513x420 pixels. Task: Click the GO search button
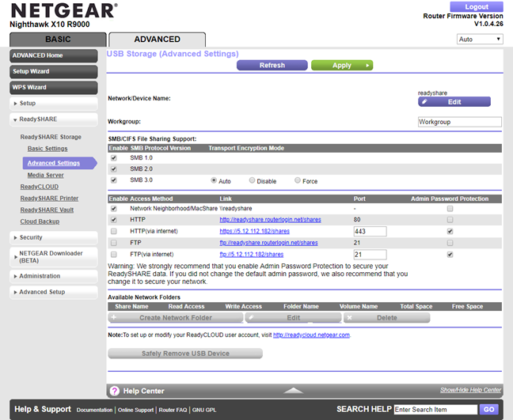point(488,410)
